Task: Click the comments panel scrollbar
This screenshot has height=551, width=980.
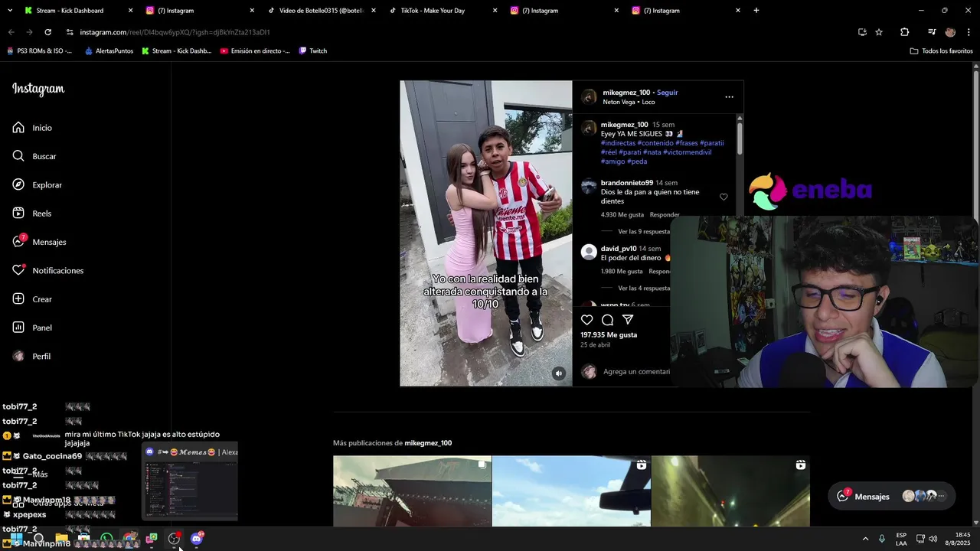Action: pos(740,138)
